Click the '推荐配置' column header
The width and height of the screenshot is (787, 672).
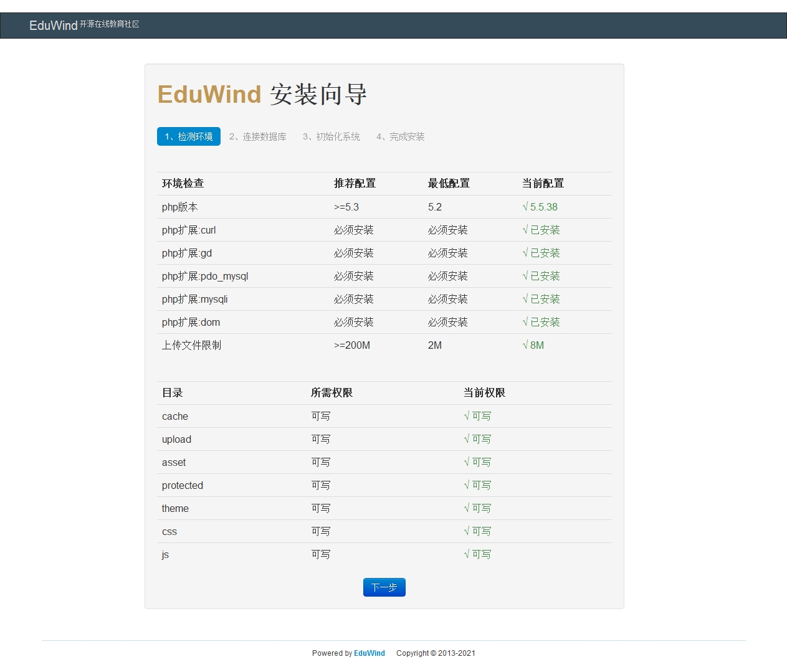point(355,183)
